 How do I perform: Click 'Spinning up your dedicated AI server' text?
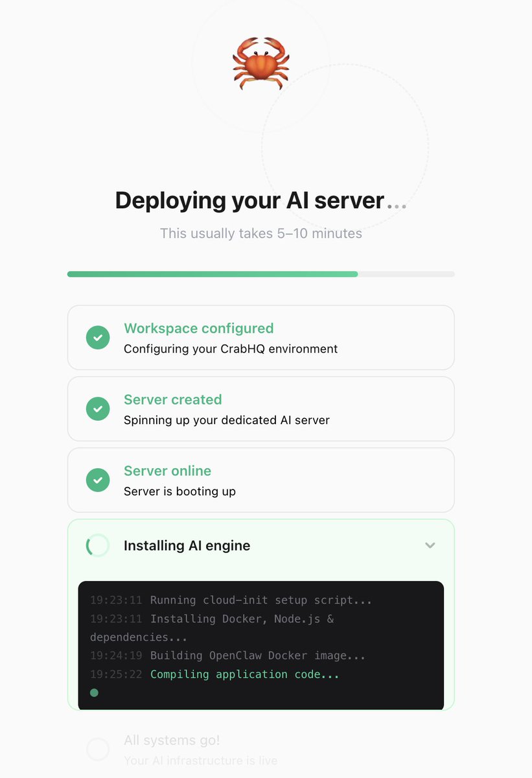tap(227, 420)
